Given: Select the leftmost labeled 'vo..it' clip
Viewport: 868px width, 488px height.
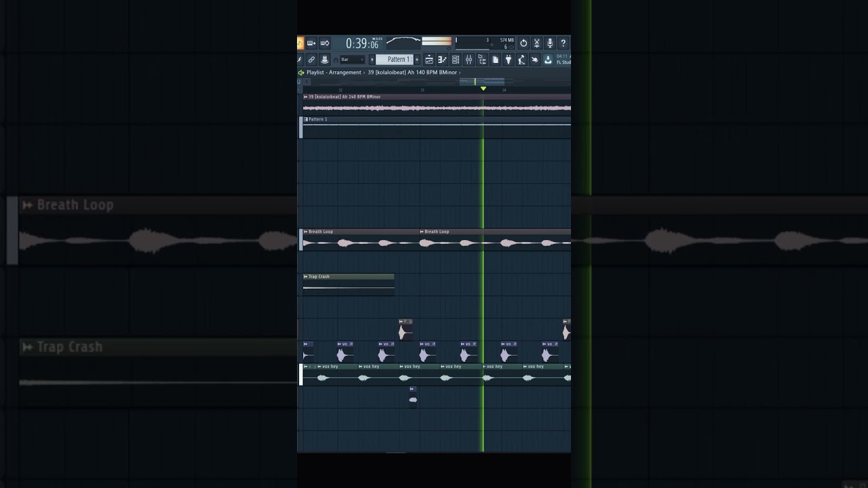Looking at the screenshot, I should pyautogui.click(x=345, y=352).
